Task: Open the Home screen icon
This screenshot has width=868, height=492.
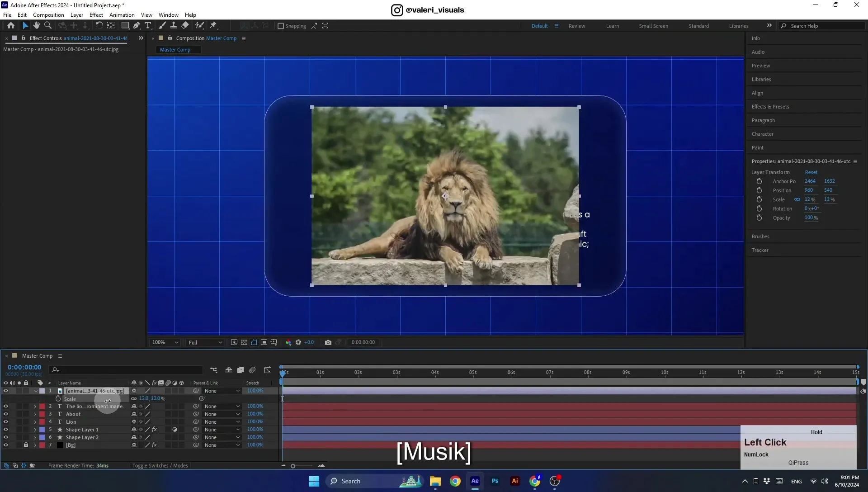Action: 11,26
